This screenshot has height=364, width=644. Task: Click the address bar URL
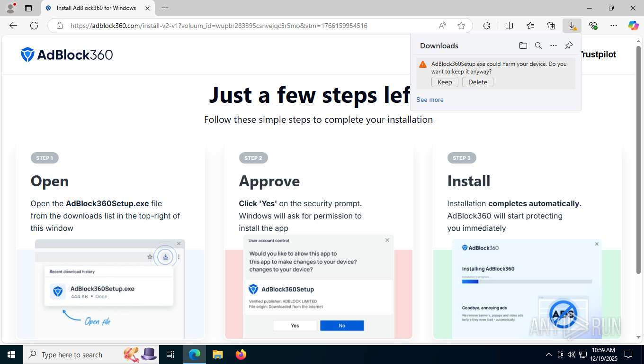219,26
